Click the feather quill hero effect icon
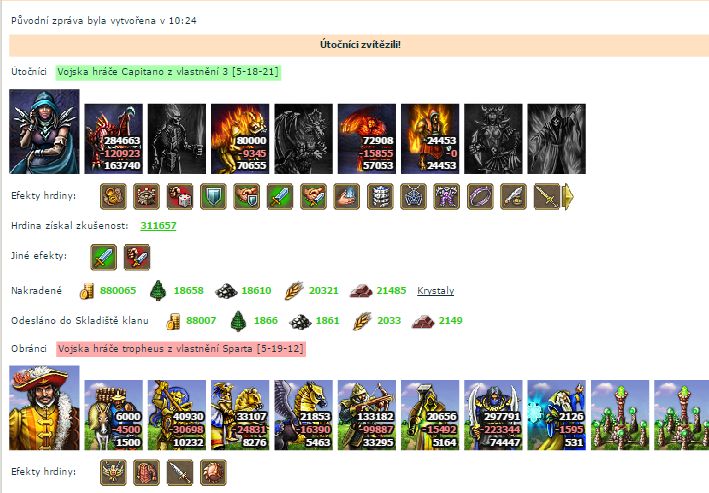 tap(514, 196)
